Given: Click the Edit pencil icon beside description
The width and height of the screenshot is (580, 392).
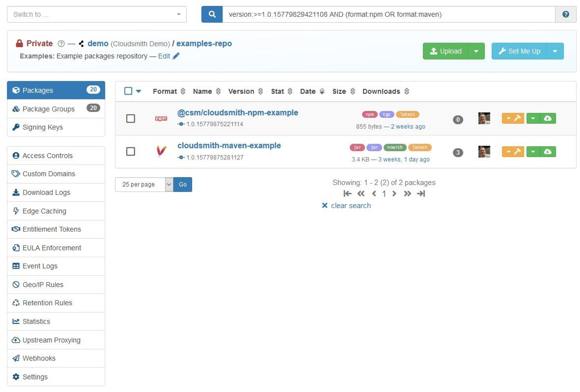Looking at the screenshot, I should click(x=176, y=56).
